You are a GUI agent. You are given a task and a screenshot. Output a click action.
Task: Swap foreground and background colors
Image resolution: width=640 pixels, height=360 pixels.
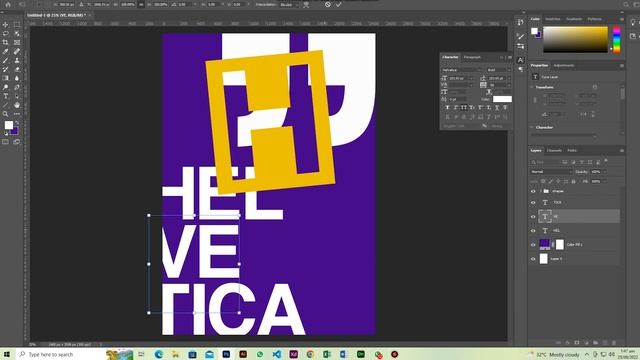click(17, 122)
